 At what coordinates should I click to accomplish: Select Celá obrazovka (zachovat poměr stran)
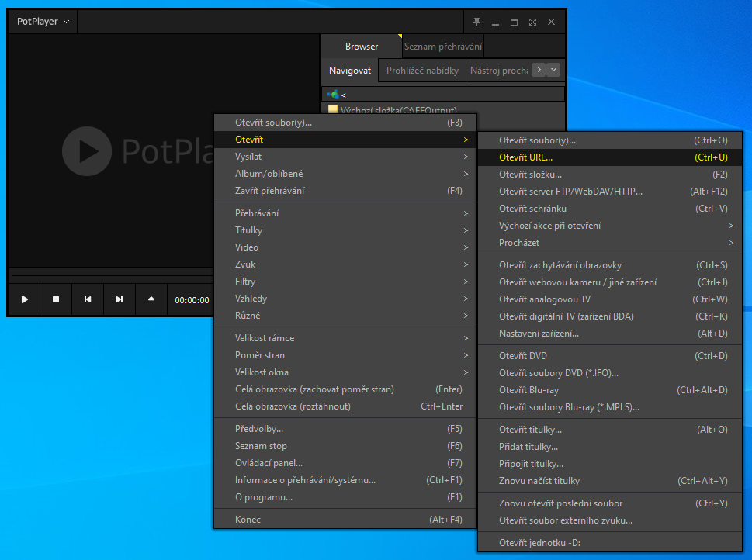(345, 389)
